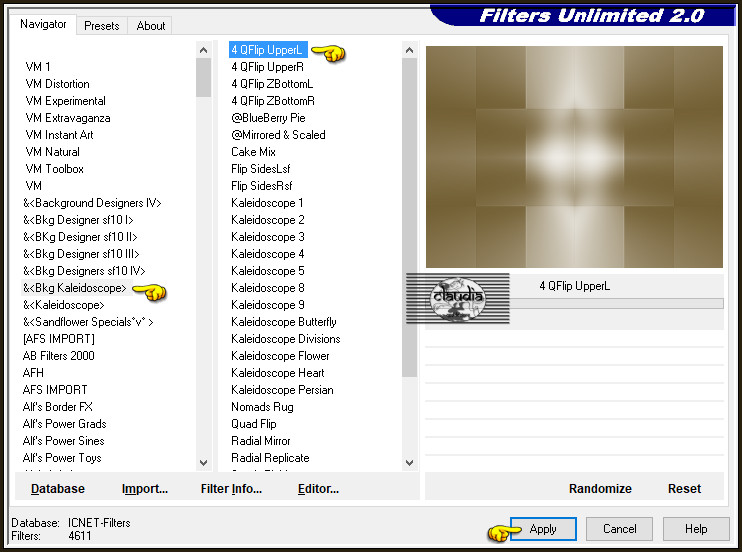Click the Apply button
742x552 pixels.
(543, 529)
